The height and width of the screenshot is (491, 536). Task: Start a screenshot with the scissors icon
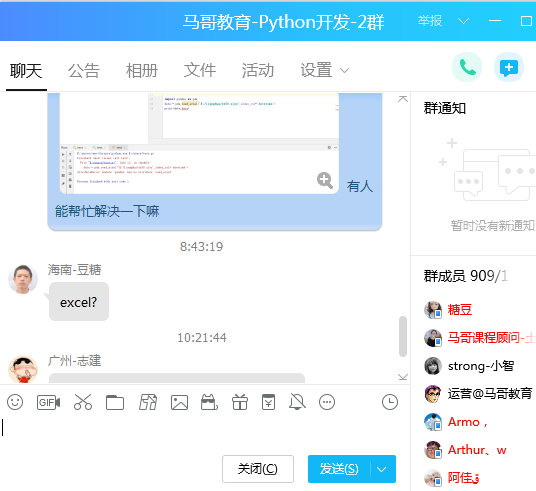coord(83,402)
